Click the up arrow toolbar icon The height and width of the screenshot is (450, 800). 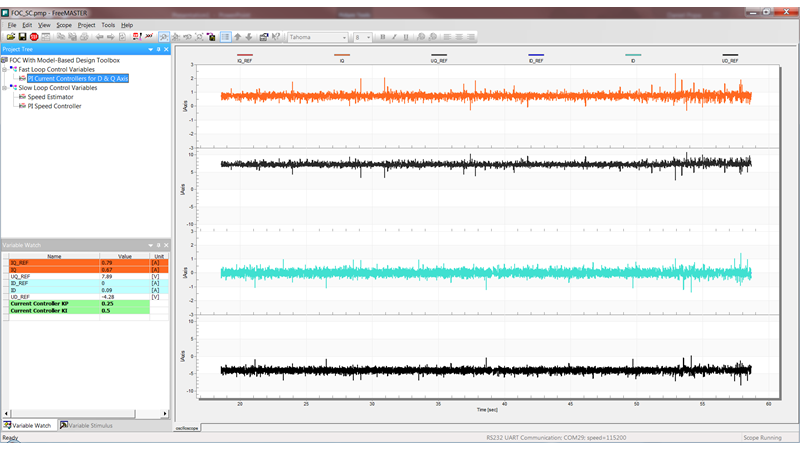point(237,37)
